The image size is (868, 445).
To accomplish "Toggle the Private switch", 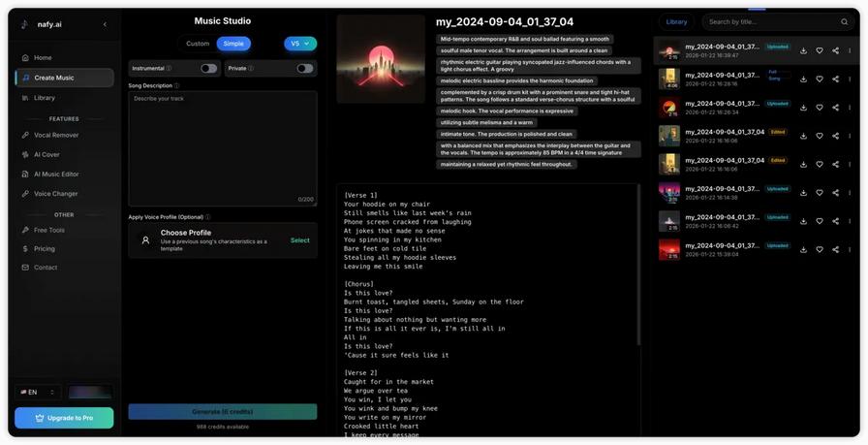I will [x=304, y=68].
